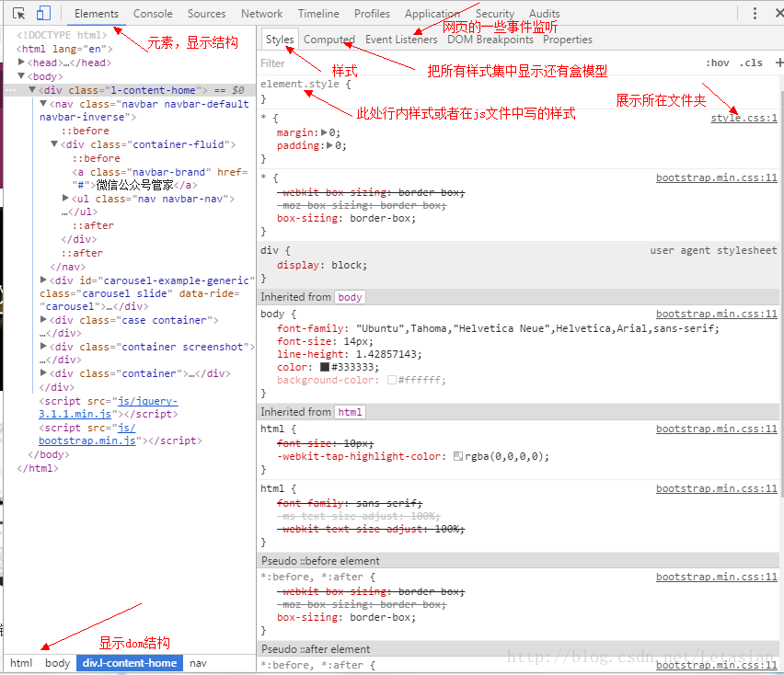Open the Audits tab
Image resolution: width=784 pixels, height=675 pixels.
tap(545, 14)
